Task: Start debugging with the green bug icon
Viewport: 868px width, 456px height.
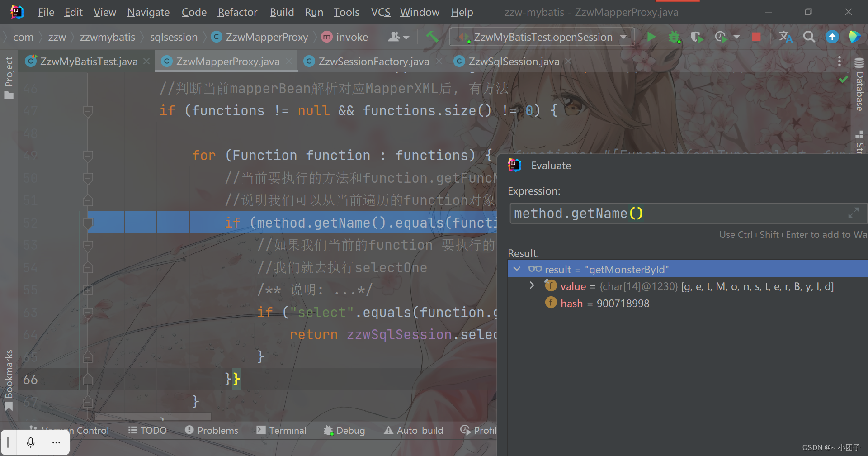Action: (x=675, y=37)
